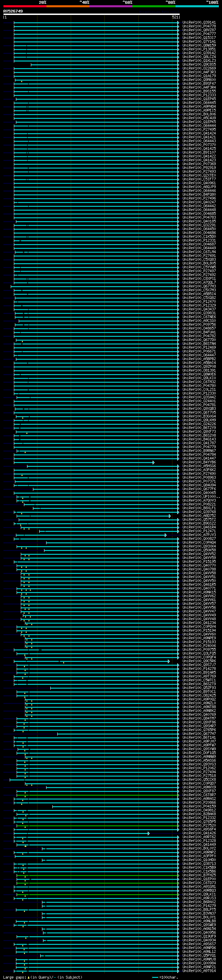The image size is (222, 980).
Task: Open hit UniRef100_O24401
Action: tap(199, 401)
